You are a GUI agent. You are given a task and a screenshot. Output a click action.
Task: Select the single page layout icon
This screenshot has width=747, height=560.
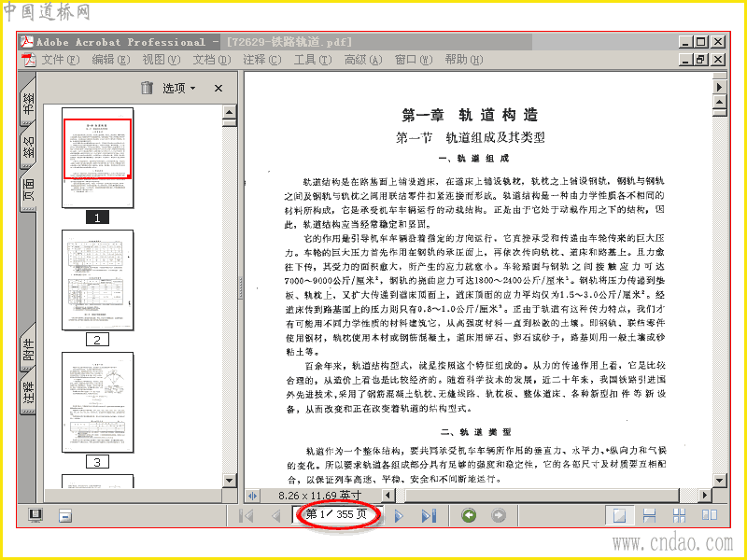[619, 515]
